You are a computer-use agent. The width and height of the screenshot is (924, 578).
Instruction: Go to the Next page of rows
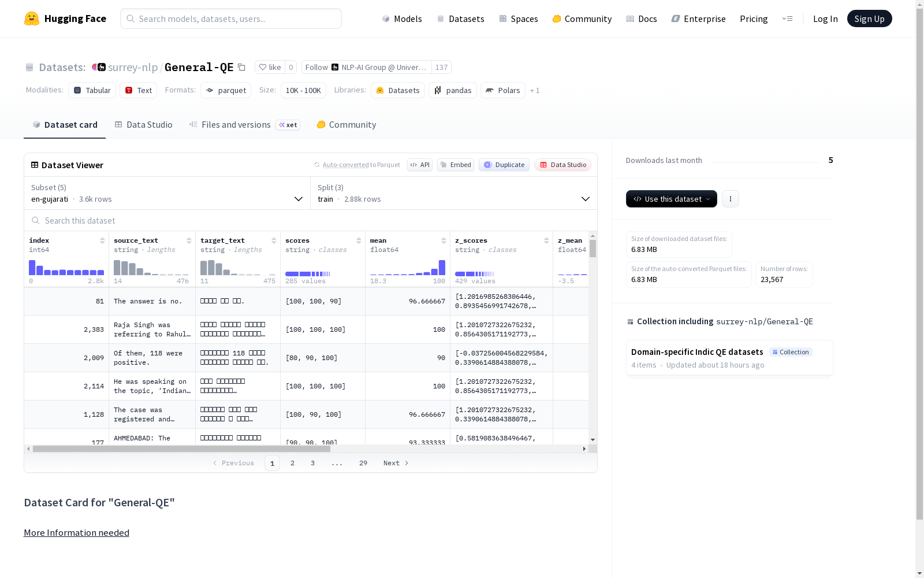pos(396,463)
